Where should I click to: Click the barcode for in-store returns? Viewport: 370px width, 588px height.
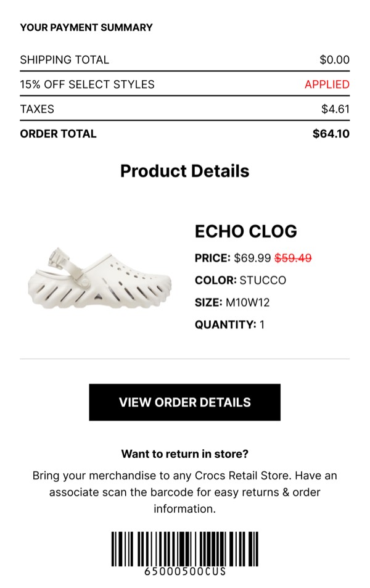[185, 549]
